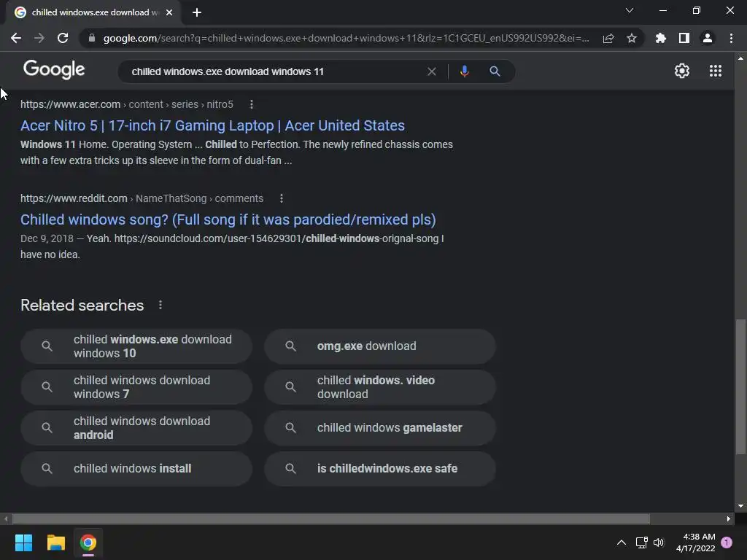
Task: Open Acer Nitro 5 gaming laptop result
Action: 212,125
